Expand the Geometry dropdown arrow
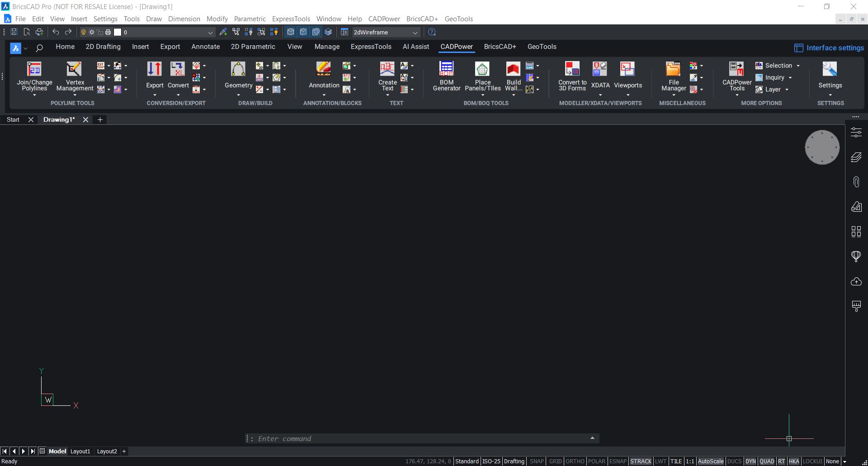This screenshot has height=466, width=868. coord(238,95)
